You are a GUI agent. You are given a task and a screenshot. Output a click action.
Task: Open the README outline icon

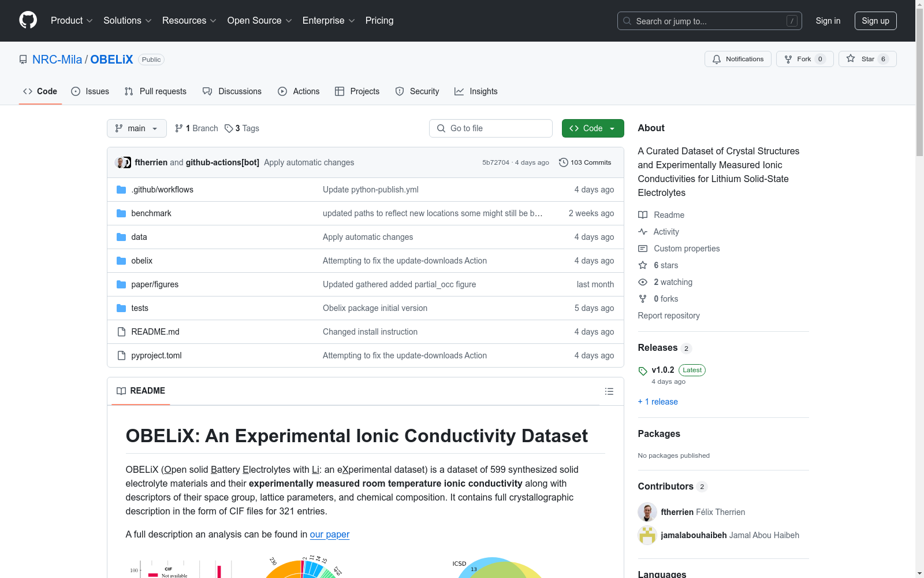pos(609,391)
